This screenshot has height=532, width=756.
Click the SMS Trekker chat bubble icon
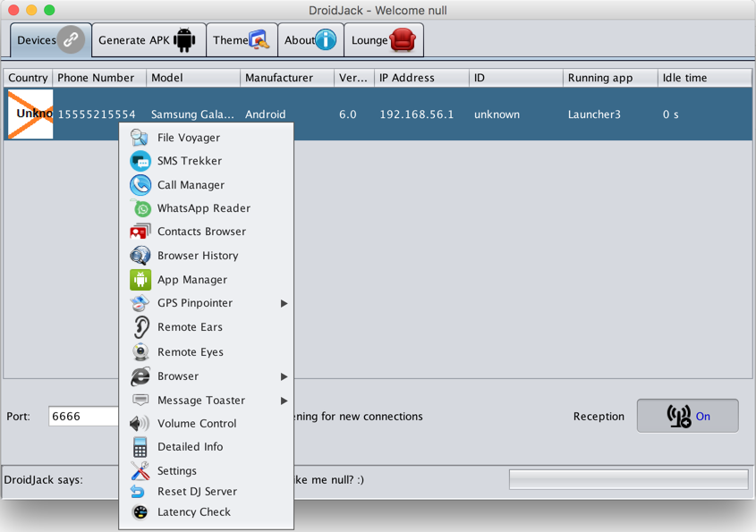[140, 161]
